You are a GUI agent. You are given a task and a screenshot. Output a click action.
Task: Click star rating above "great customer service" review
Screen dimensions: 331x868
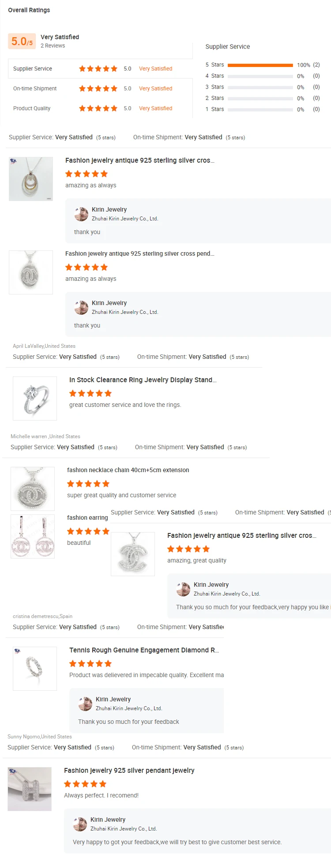(90, 393)
